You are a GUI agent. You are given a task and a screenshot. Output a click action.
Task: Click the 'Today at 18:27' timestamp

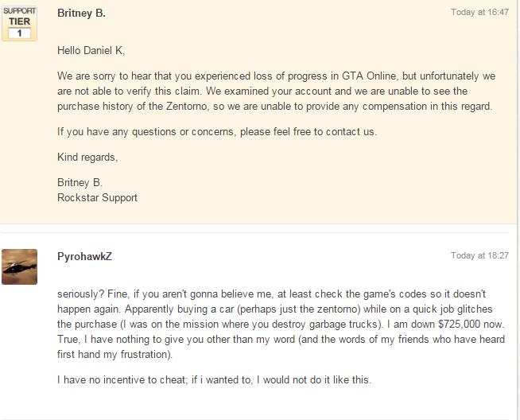[479, 256]
